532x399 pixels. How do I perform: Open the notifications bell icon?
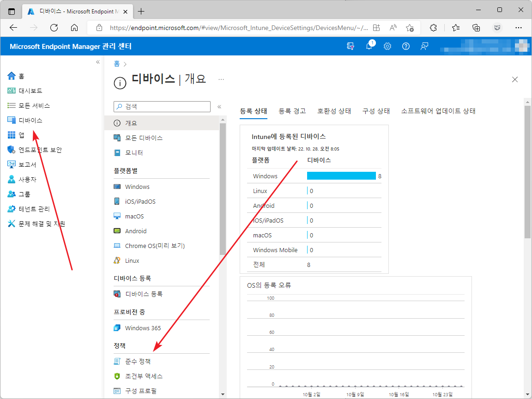click(x=369, y=46)
